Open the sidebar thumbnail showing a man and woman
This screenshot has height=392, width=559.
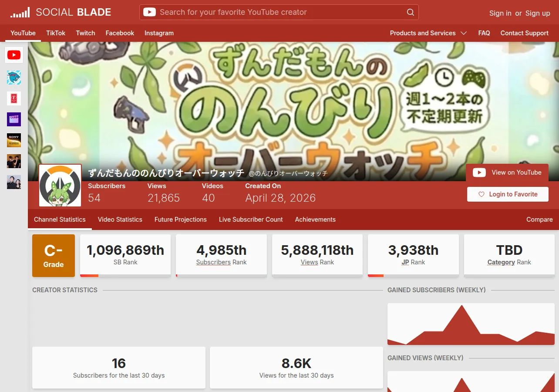(x=14, y=182)
